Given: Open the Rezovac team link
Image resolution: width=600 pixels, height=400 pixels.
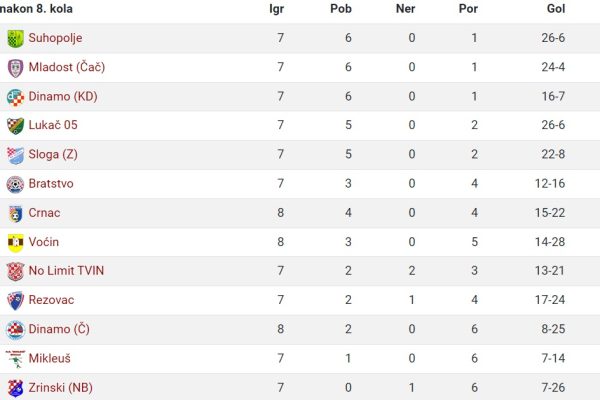Looking at the screenshot, I should pos(51,300).
